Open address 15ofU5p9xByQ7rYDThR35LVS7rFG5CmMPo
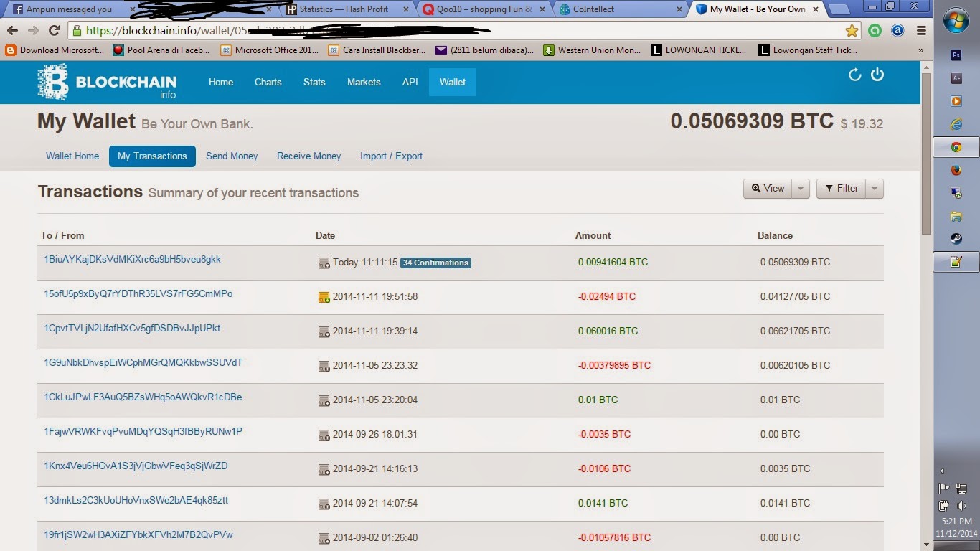The height and width of the screenshot is (551, 980). click(x=138, y=294)
